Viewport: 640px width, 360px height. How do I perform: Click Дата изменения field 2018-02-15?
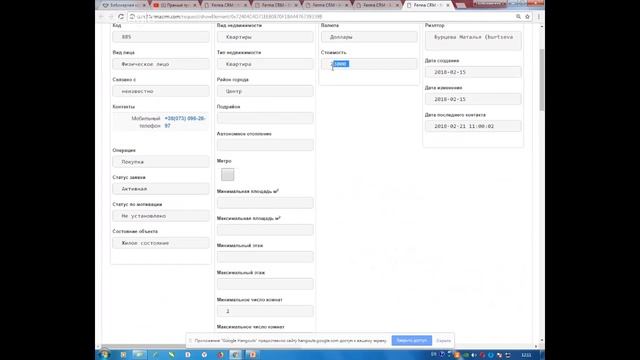(473, 99)
